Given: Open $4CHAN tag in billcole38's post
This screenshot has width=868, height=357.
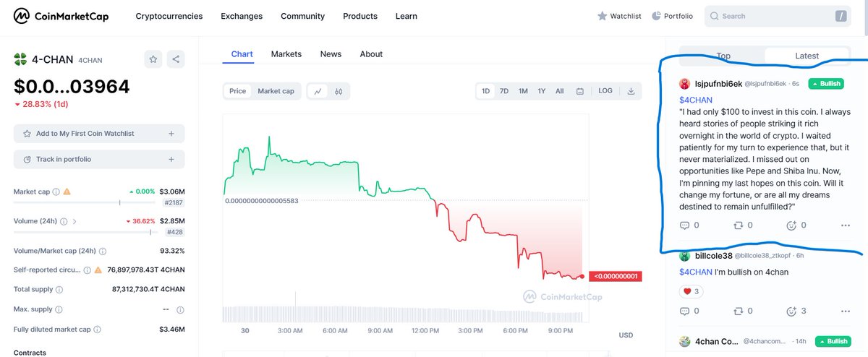Looking at the screenshot, I should tap(696, 272).
